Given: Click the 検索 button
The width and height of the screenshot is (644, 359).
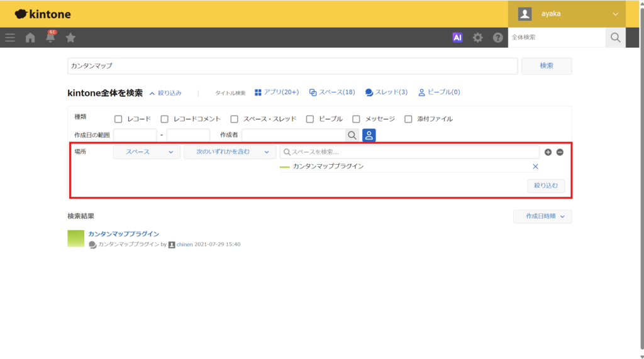Looking at the screenshot, I should coord(547,66).
